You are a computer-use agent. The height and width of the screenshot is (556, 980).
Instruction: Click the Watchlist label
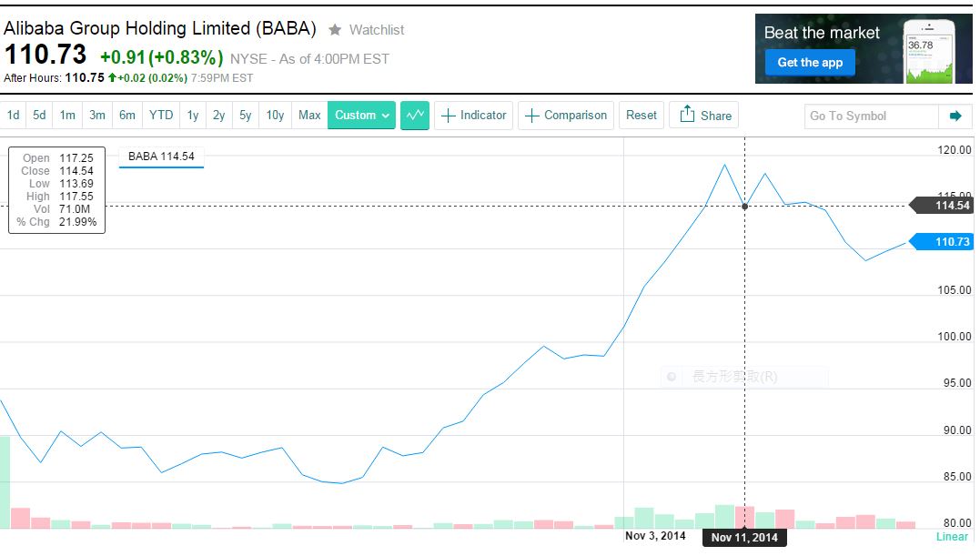pos(377,29)
